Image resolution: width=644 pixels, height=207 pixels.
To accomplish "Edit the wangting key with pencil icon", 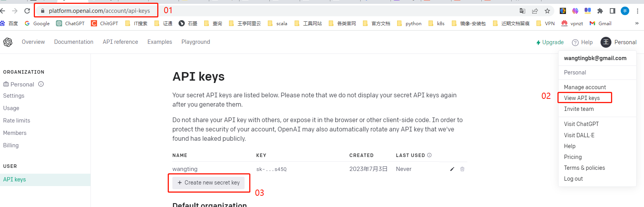I will pyautogui.click(x=452, y=169).
